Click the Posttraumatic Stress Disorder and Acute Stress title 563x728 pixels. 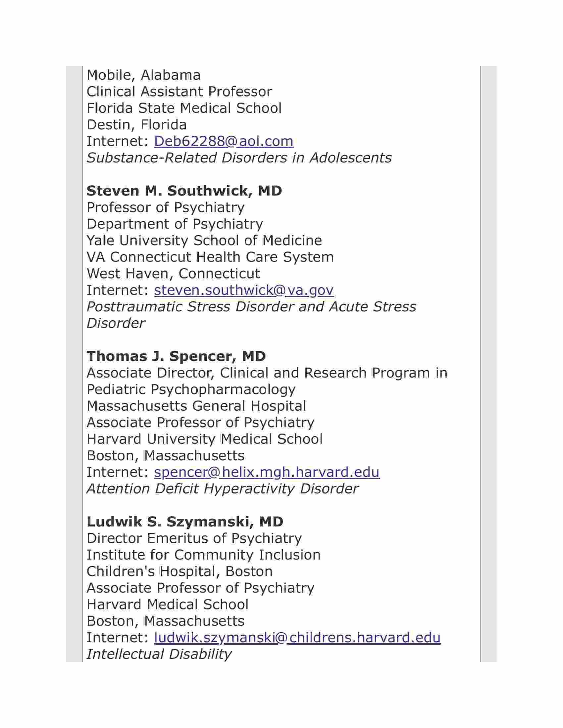click(x=251, y=307)
